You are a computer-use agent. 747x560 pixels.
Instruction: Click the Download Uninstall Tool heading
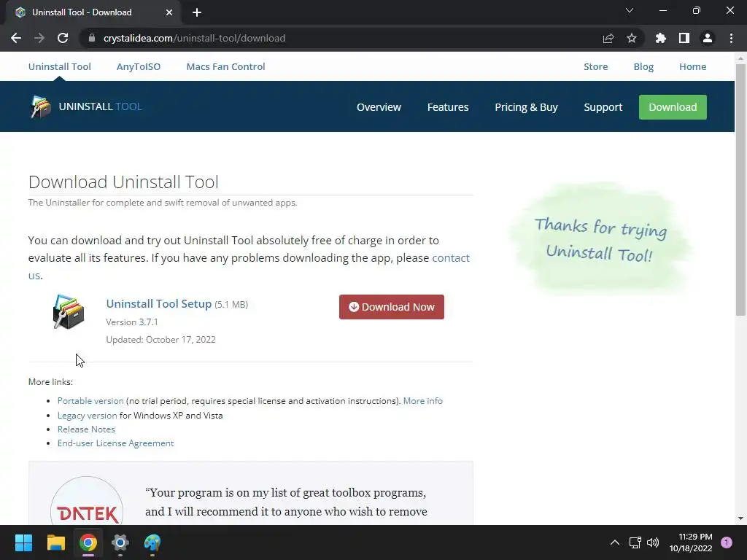tap(123, 182)
